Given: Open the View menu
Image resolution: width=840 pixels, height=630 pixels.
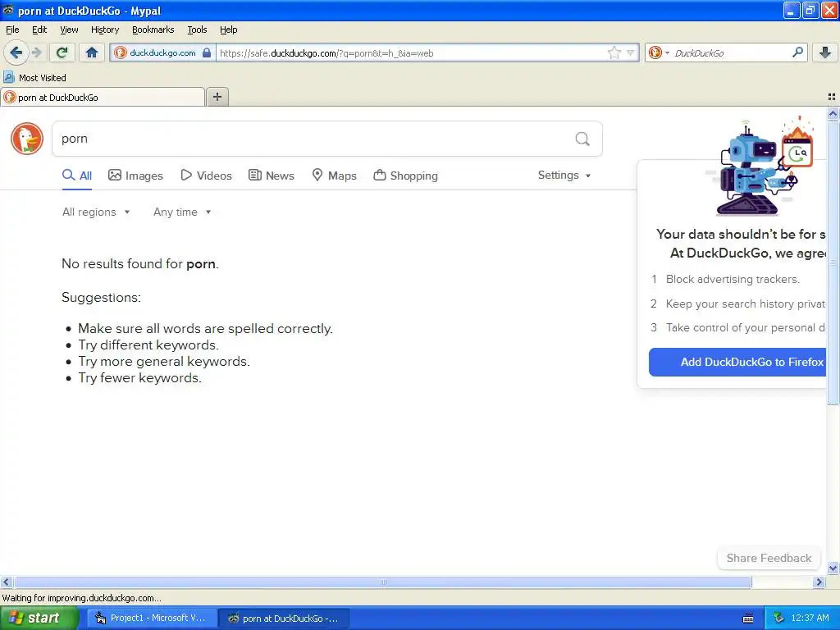Looking at the screenshot, I should (69, 30).
